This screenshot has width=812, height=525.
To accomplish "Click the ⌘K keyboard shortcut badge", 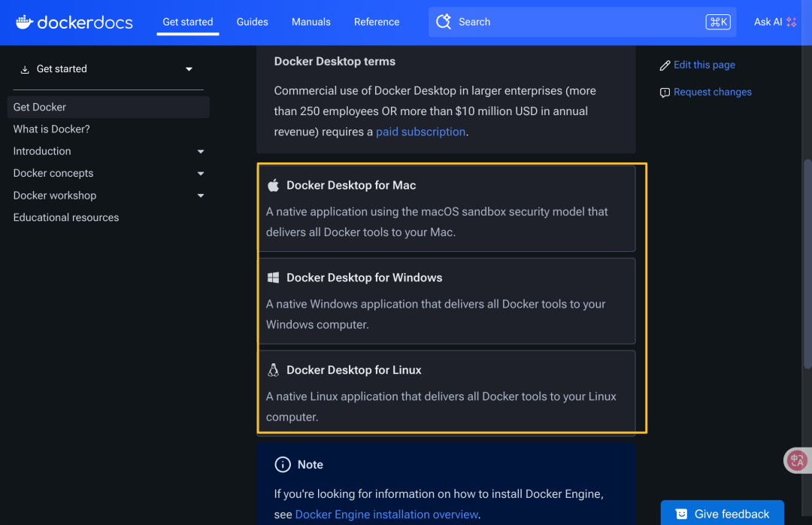I will click(x=718, y=22).
